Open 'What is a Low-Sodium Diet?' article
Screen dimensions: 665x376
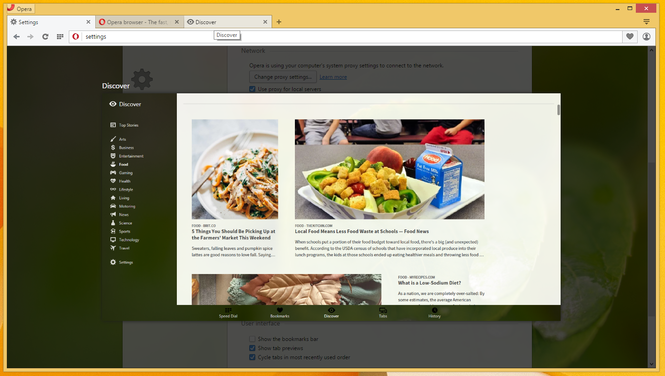pos(429,283)
